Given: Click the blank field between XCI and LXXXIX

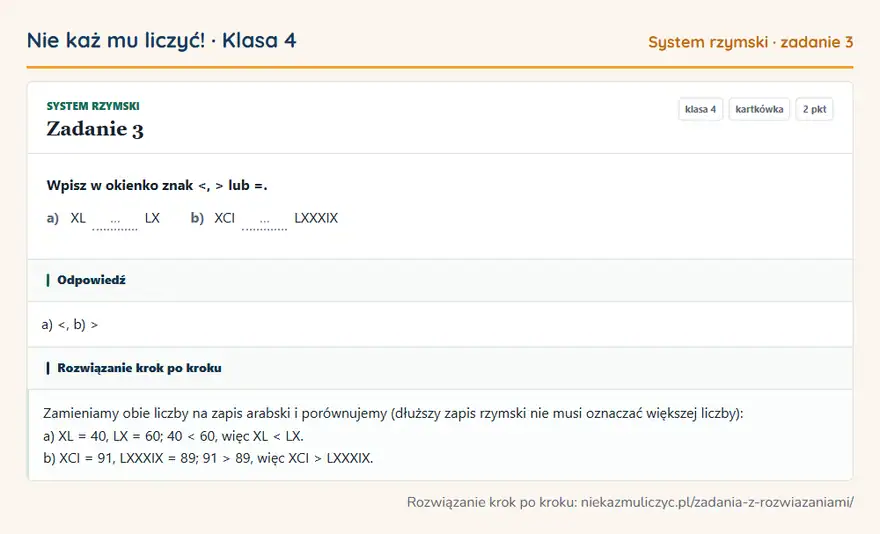Looking at the screenshot, I should [x=264, y=221].
